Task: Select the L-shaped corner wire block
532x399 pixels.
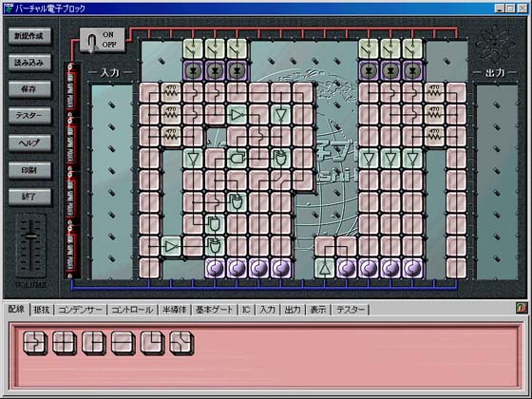Action: pyautogui.click(x=152, y=343)
